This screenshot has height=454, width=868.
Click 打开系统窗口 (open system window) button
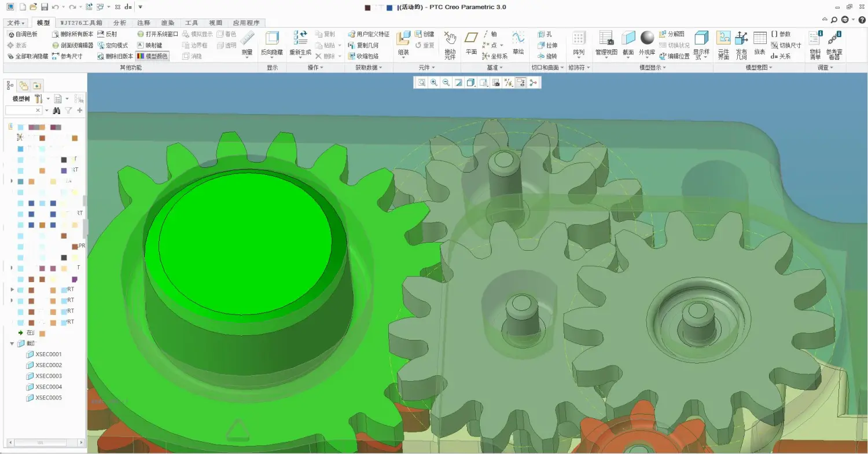point(157,34)
